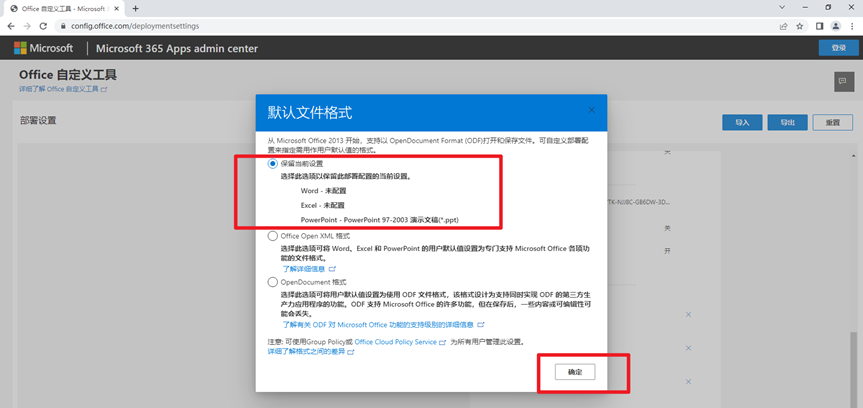
Task: Close the 默认文件格式 dialog with X
Action: click(x=591, y=110)
